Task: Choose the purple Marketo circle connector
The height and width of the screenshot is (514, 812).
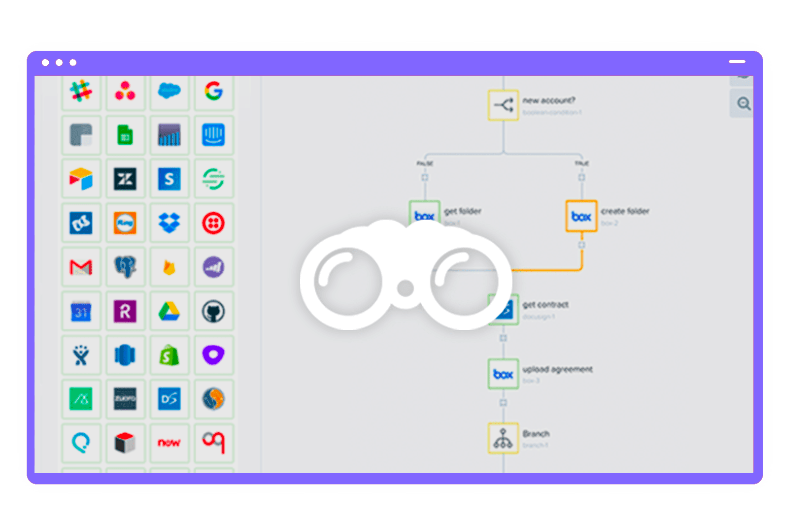Action: 214,267
